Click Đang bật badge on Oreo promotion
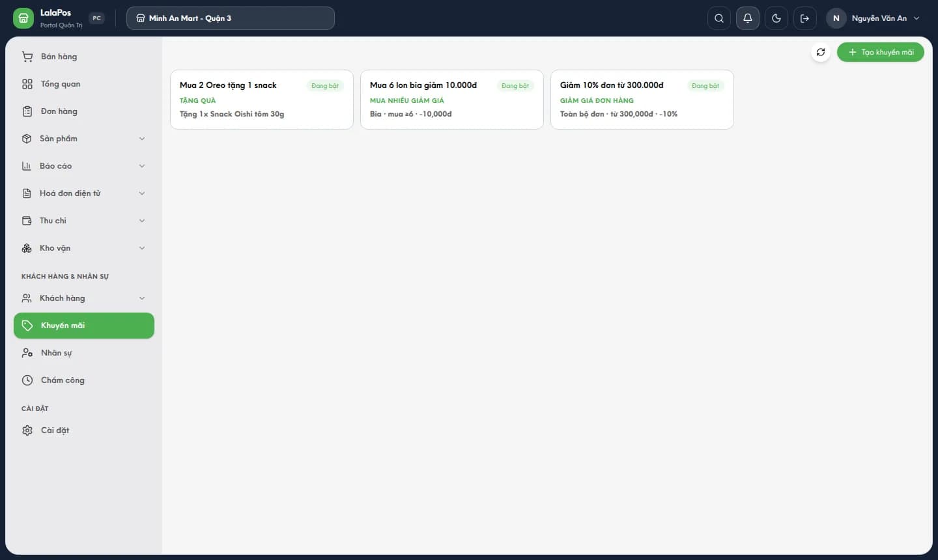The height and width of the screenshot is (560, 938). [x=325, y=86]
